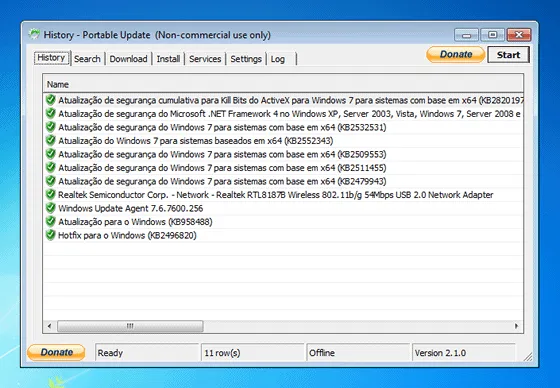Click the window resize grip in status bar
This screenshot has height=388, width=560.
tap(528, 357)
